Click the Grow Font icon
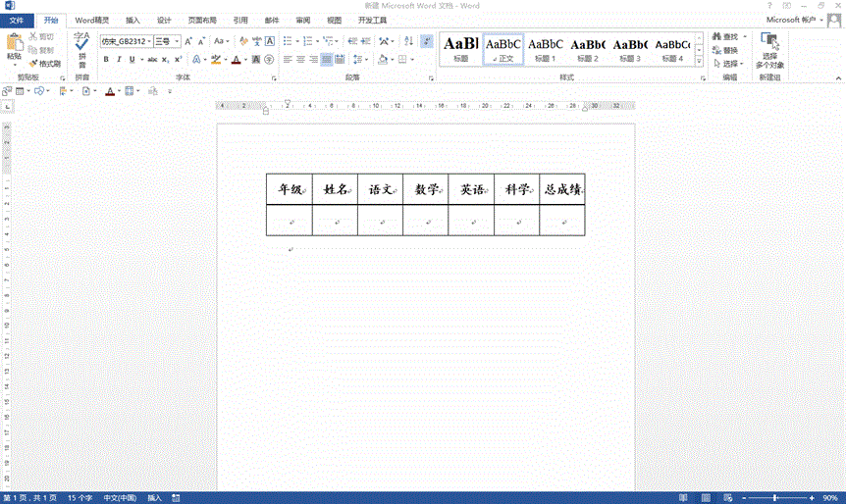 coord(188,41)
